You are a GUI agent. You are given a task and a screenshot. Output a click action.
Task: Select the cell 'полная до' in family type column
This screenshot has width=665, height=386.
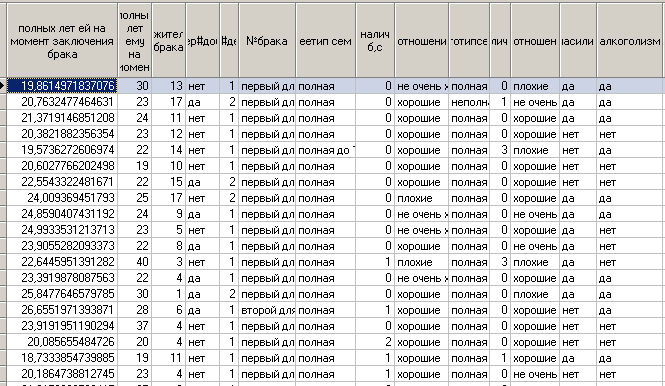pyautogui.click(x=326, y=150)
